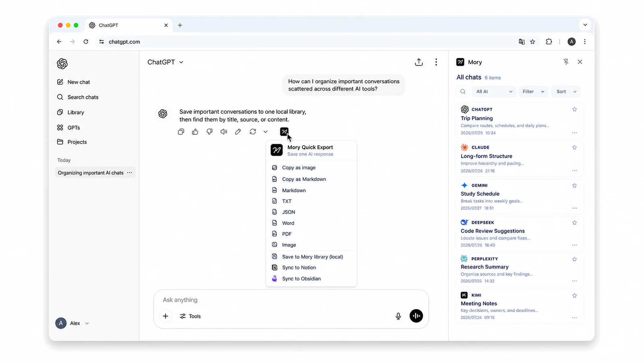Open the browser extensions puzzle icon
The height and width of the screenshot is (362, 644).
[x=549, y=41]
